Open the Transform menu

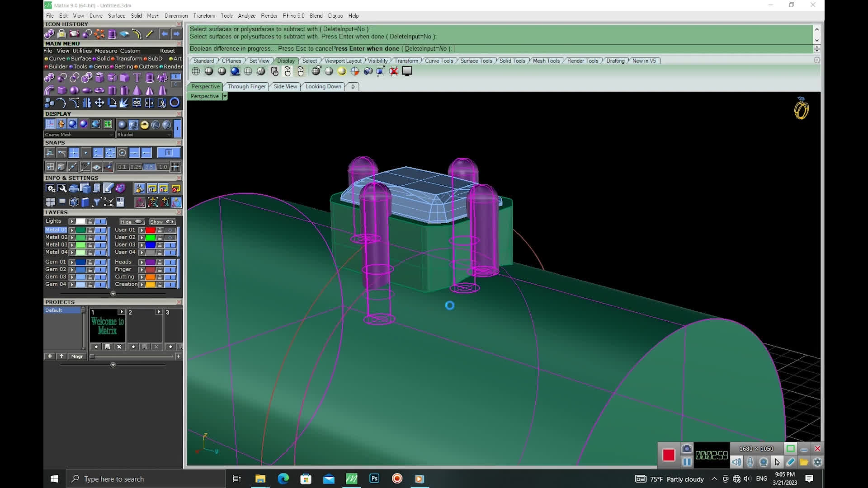(x=204, y=16)
